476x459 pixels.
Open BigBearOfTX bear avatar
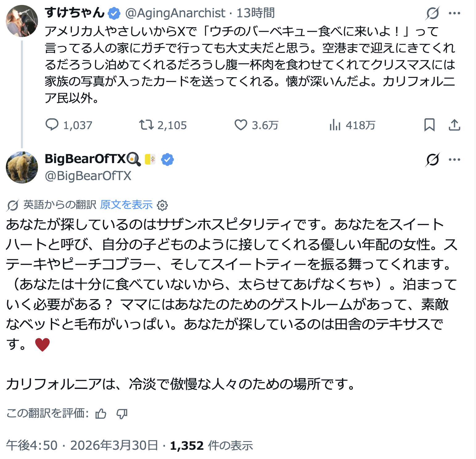pos(22,167)
